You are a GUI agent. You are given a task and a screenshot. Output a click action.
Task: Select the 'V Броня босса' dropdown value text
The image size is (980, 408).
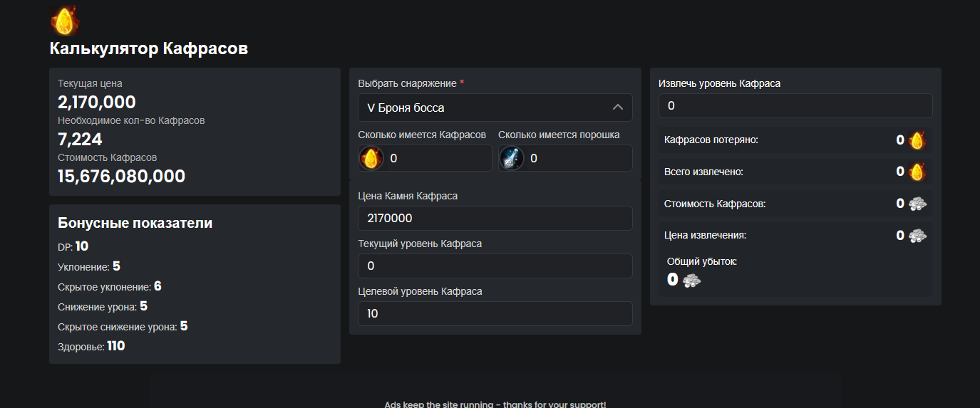coord(406,108)
